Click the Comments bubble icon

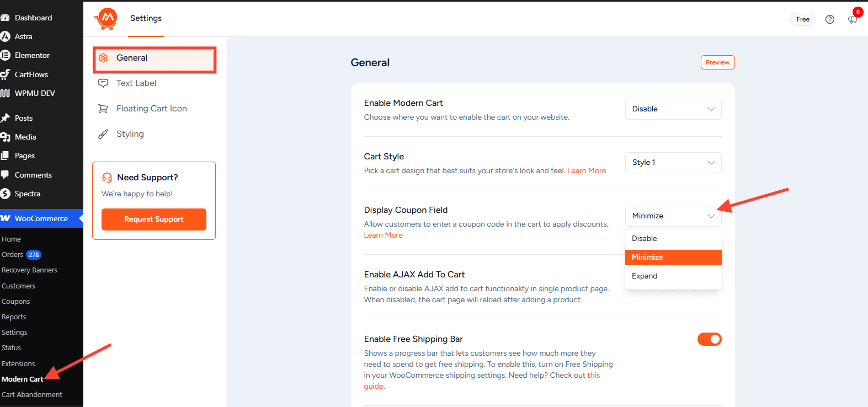click(5, 175)
